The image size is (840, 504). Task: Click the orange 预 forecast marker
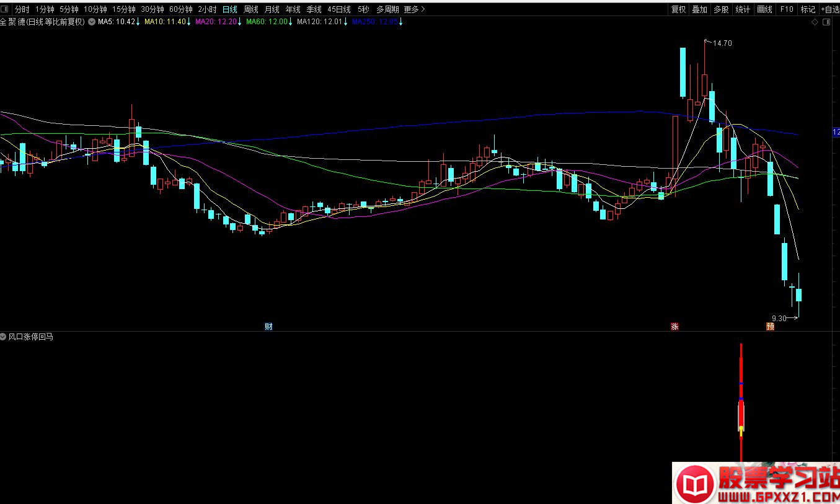pyautogui.click(x=770, y=327)
